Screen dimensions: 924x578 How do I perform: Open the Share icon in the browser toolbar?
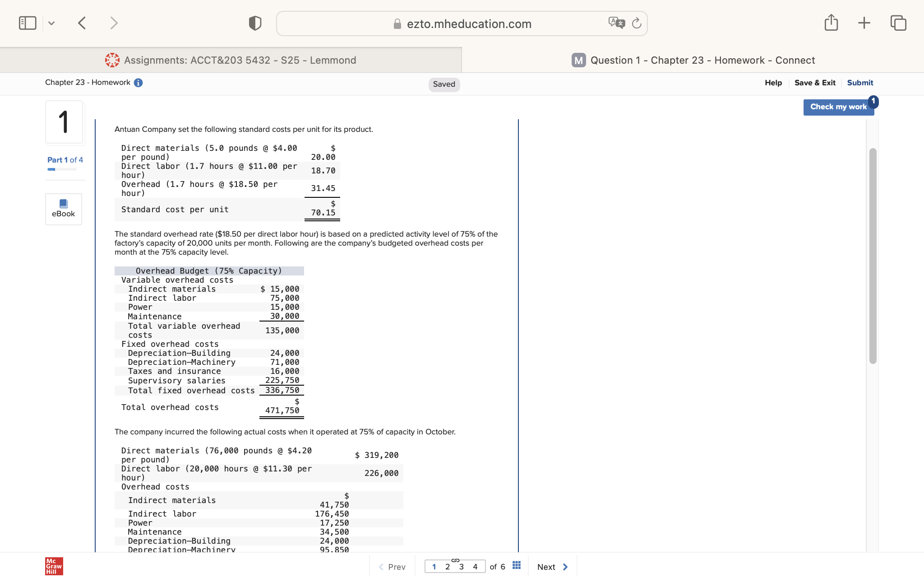(832, 22)
